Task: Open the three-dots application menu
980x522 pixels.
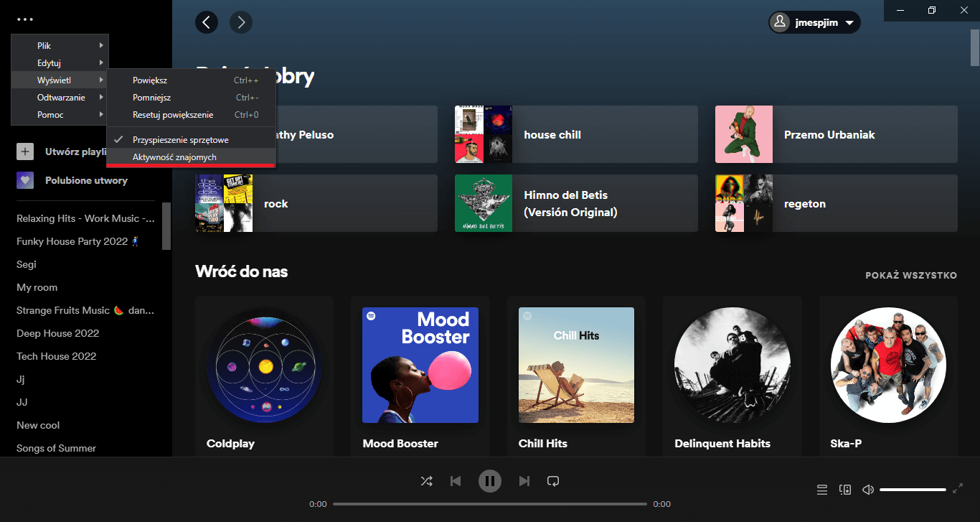Action: pos(24,19)
